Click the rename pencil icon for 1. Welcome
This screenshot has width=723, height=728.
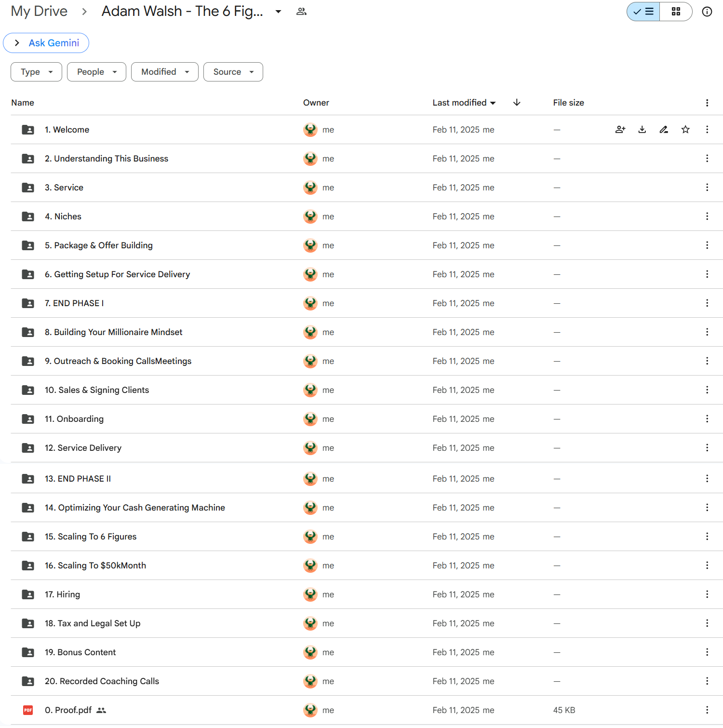(x=664, y=129)
